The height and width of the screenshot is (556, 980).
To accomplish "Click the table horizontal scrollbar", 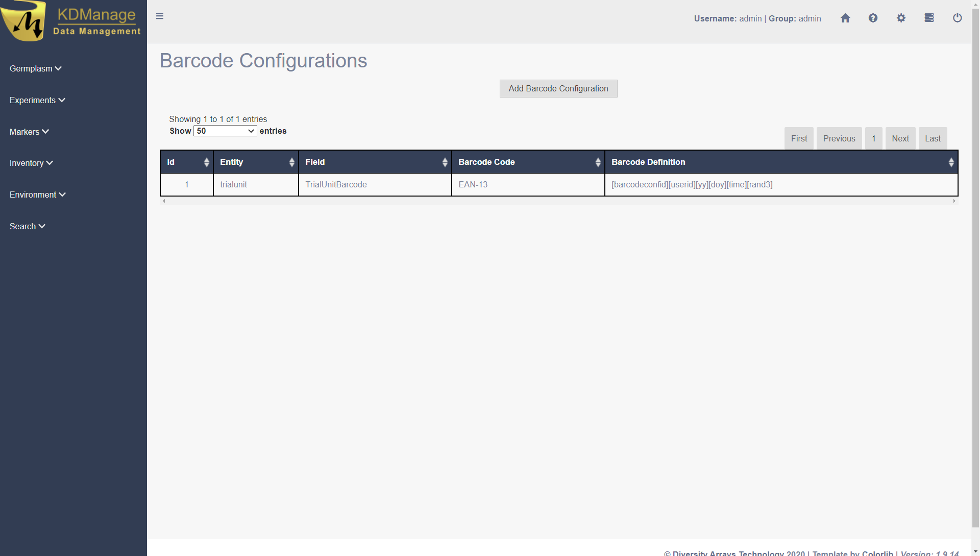I will pos(558,201).
